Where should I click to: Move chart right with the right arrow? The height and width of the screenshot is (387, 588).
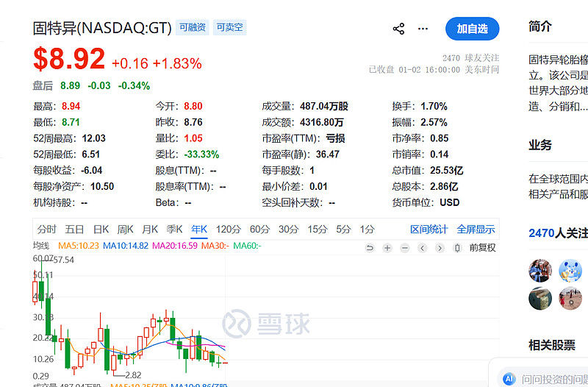(440, 248)
